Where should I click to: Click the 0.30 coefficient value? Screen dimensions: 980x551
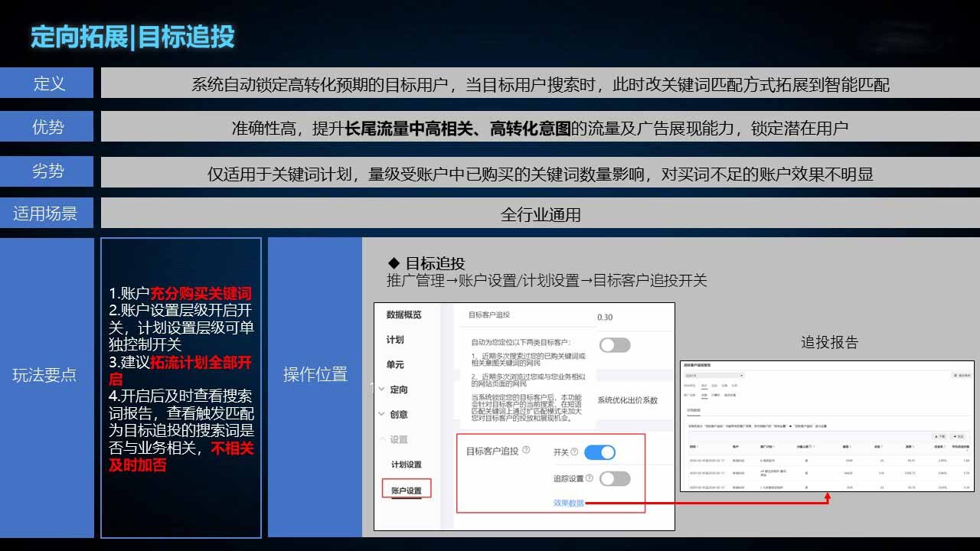click(x=605, y=317)
